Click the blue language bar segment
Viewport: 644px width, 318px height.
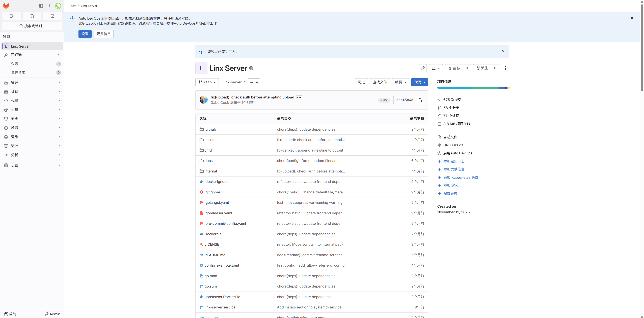click(501, 88)
